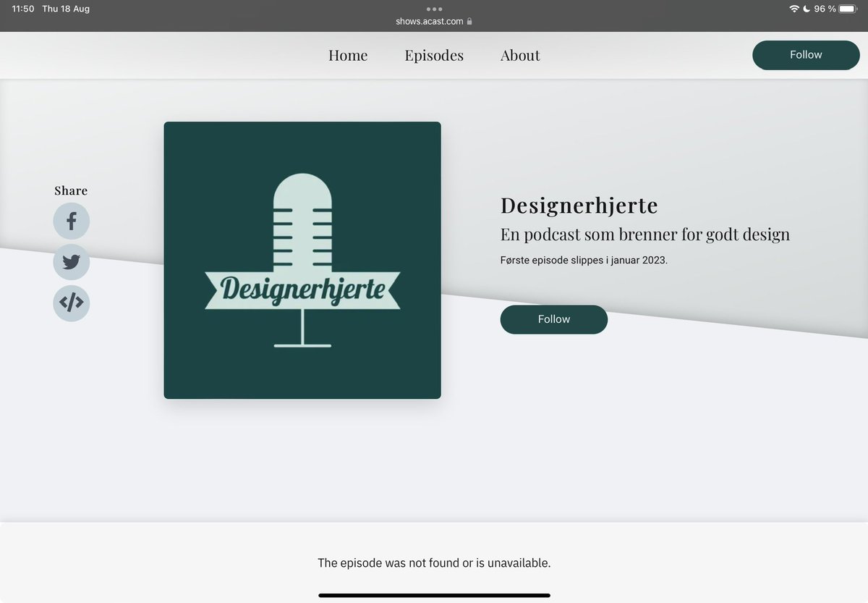This screenshot has width=868, height=603.
Task: Tap the home indicator bar at bottom
Action: click(434, 596)
